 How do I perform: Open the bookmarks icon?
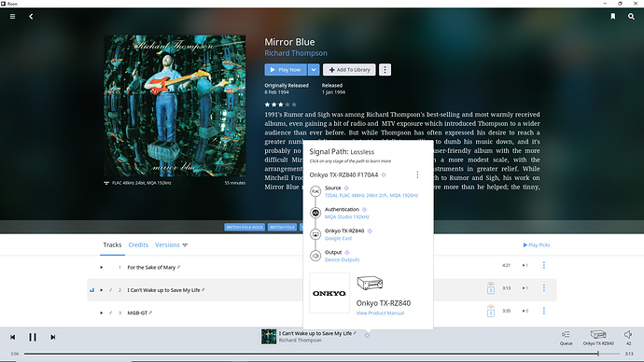(613, 17)
